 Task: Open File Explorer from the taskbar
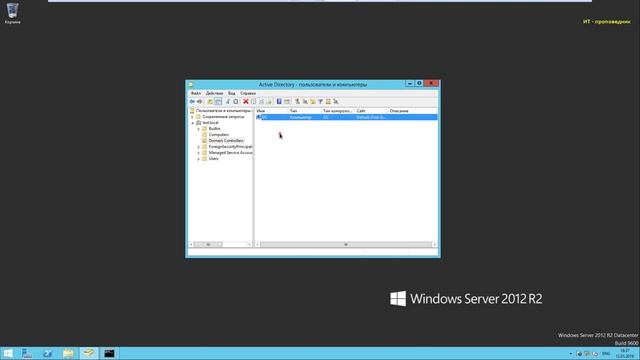tap(68, 353)
